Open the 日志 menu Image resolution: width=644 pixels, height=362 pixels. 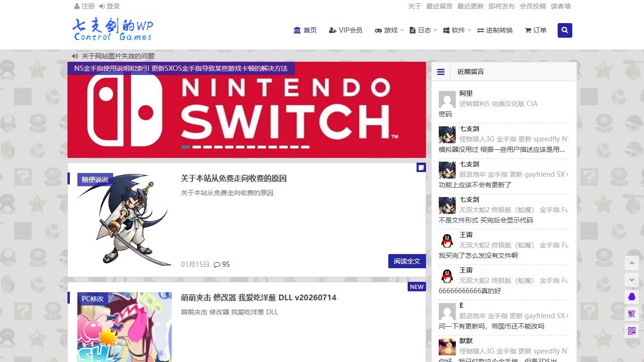pos(420,30)
